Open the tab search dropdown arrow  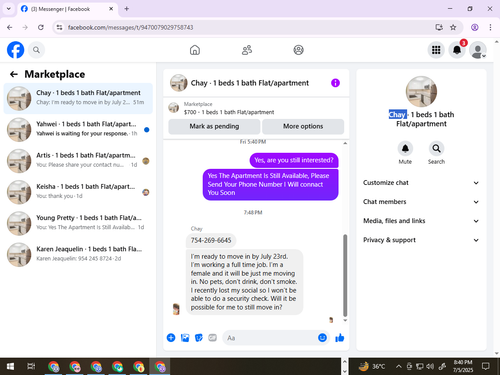(9, 9)
